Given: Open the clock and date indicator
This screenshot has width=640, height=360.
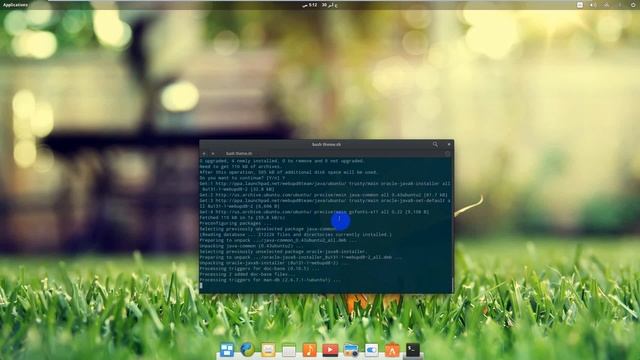Looking at the screenshot, I should point(320,5).
